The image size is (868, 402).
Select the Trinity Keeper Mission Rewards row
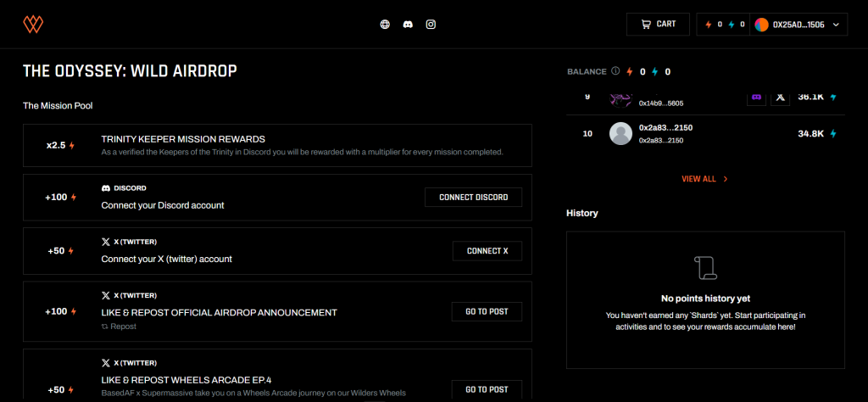click(x=277, y=145)
